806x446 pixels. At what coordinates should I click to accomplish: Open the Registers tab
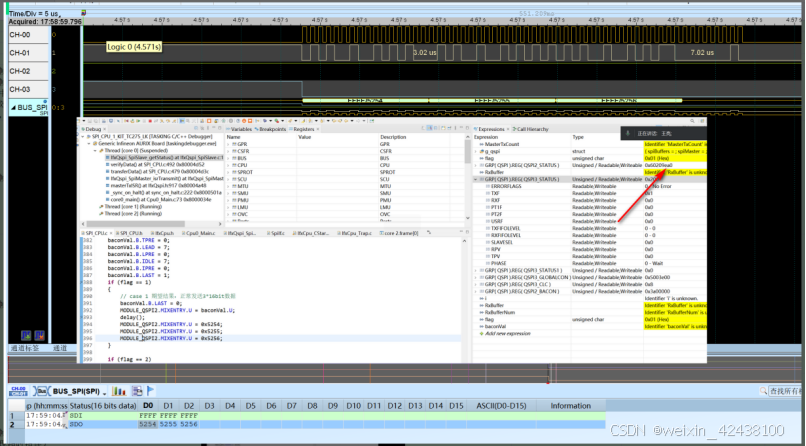[302, 129]
